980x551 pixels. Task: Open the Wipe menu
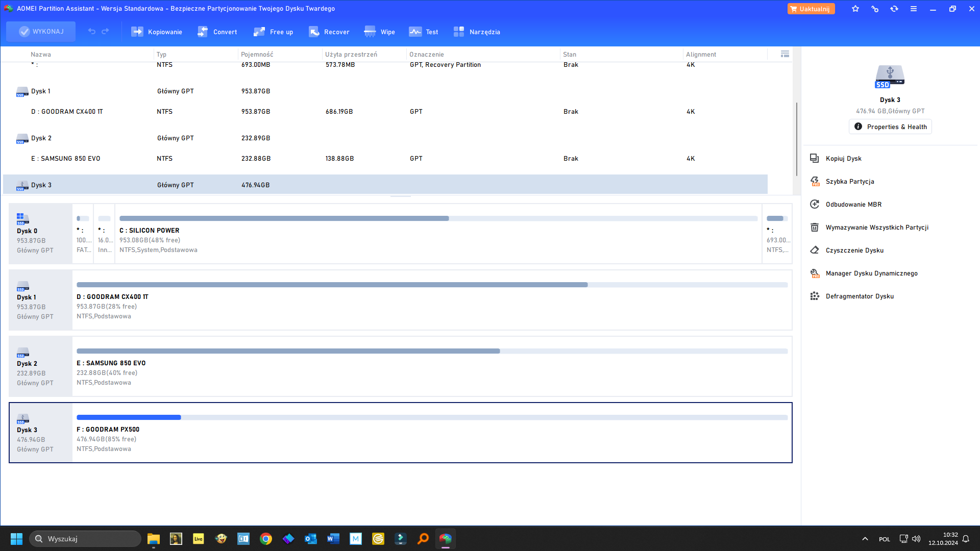(x=379, y=32)
